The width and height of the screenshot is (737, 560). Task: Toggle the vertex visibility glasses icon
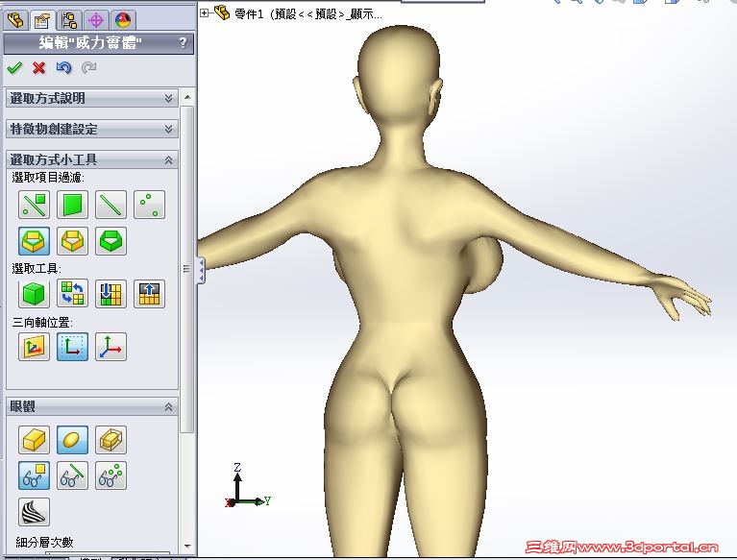click(111, 475)
